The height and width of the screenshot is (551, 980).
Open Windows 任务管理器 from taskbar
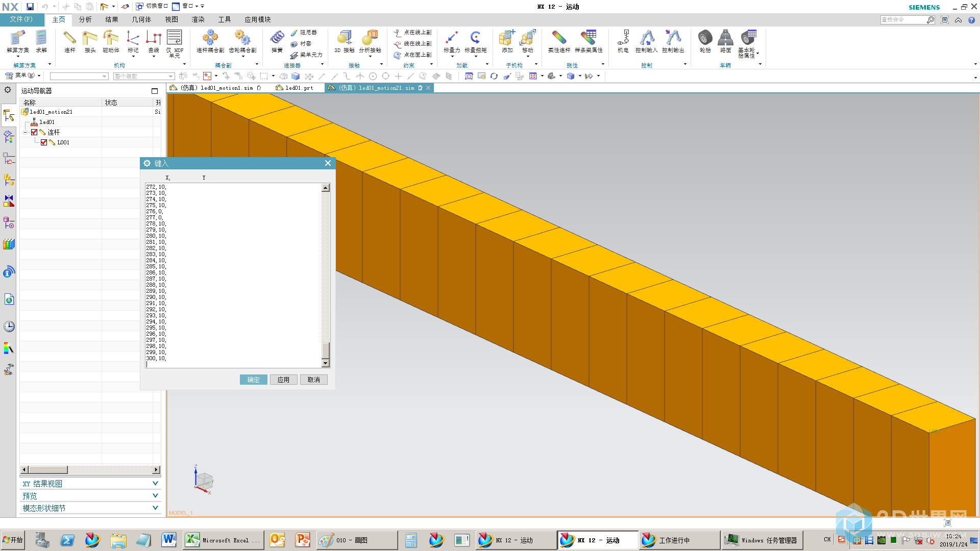coord(763,540)
